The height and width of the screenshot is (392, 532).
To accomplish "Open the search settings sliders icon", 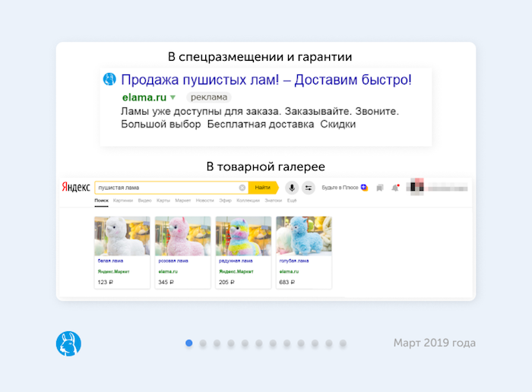I will pyautogui.click(x=309, y=188).
